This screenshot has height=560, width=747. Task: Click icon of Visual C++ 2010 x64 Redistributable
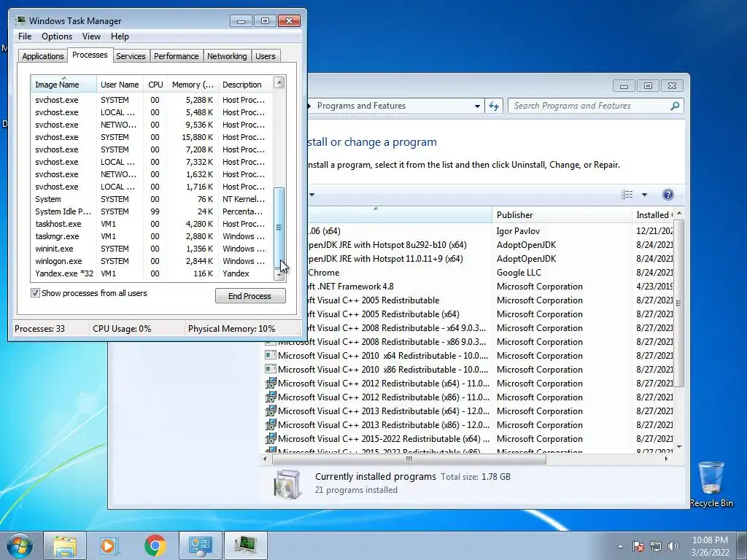(x=271, y=356)
